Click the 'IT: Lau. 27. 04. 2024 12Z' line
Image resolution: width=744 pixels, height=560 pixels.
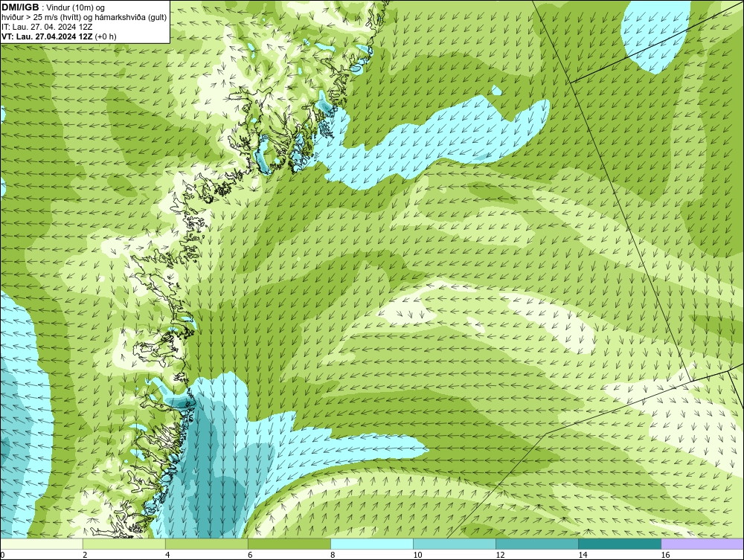coord(47,27)
